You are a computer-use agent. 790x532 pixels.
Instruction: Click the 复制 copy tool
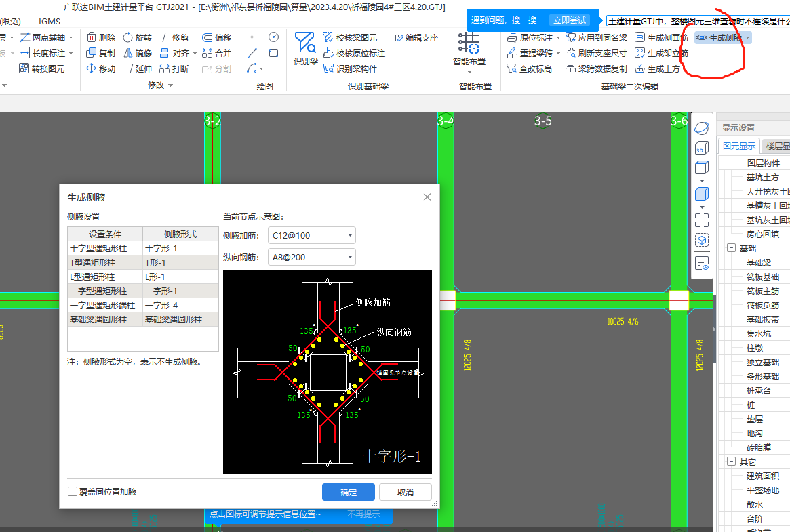coord(101,54)
